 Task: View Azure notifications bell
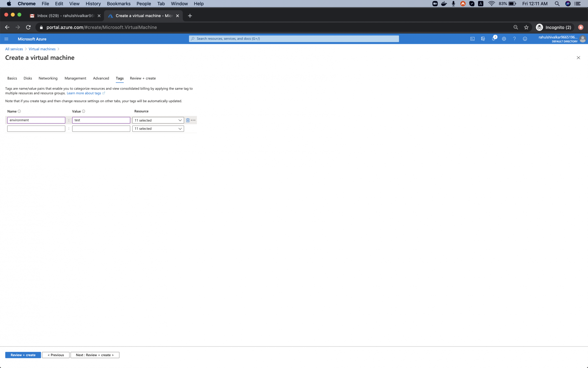[x=494, y=39]
